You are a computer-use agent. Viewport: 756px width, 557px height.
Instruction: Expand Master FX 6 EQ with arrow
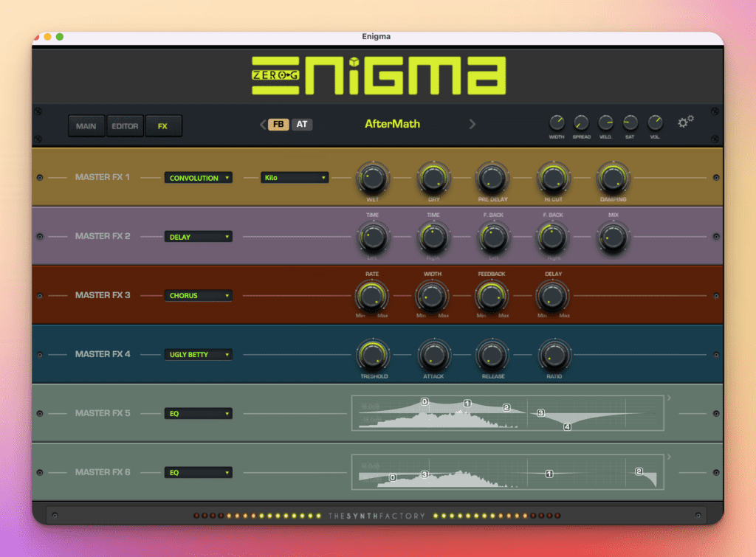tap(669, 457)
